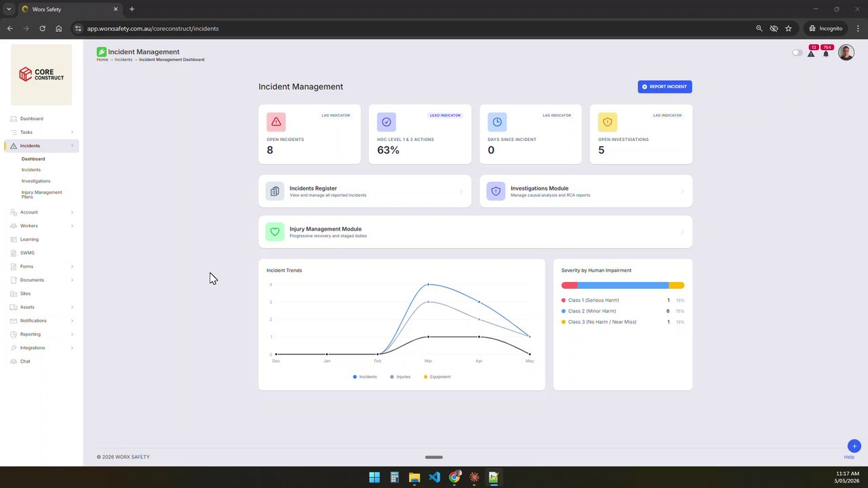Expand the Tasks sidebar menu
This screenshot has height=488, width=868.
(x=41, y=132)
